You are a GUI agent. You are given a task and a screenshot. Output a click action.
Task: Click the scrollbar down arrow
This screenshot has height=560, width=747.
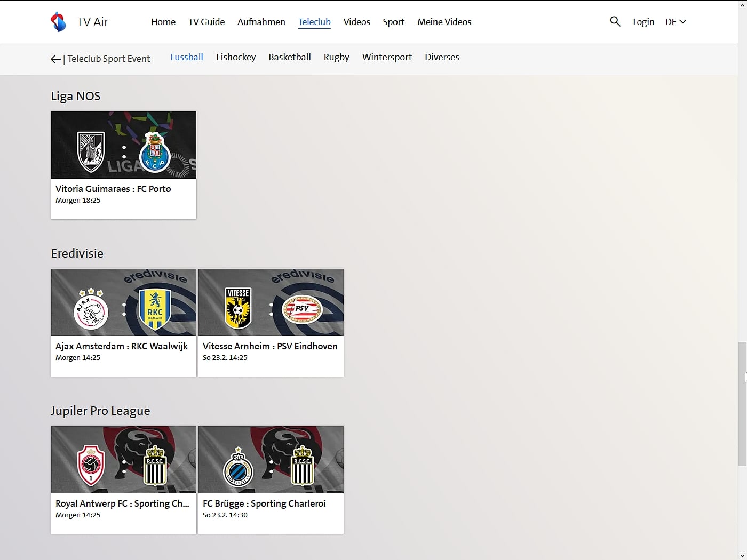[742, 555]
